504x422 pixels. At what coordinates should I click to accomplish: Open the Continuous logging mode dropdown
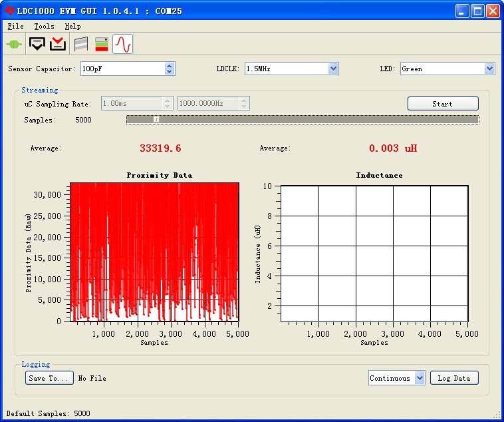coord(419,378)
